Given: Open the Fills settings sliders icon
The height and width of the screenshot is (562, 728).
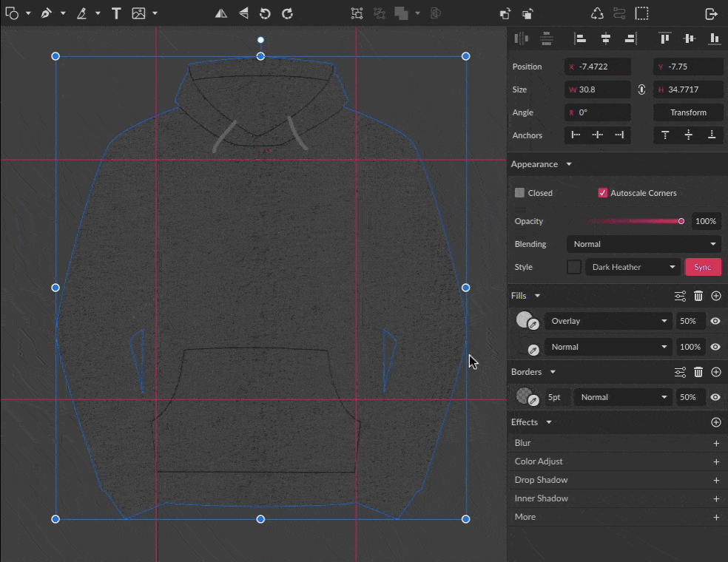Looking at the screenshot, I should click(x=680, y=296).
